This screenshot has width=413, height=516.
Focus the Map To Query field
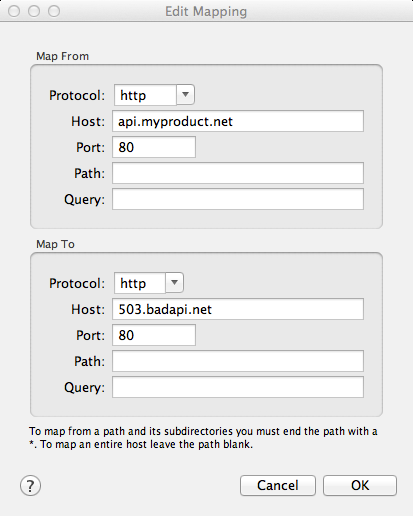tap(238, 387)
